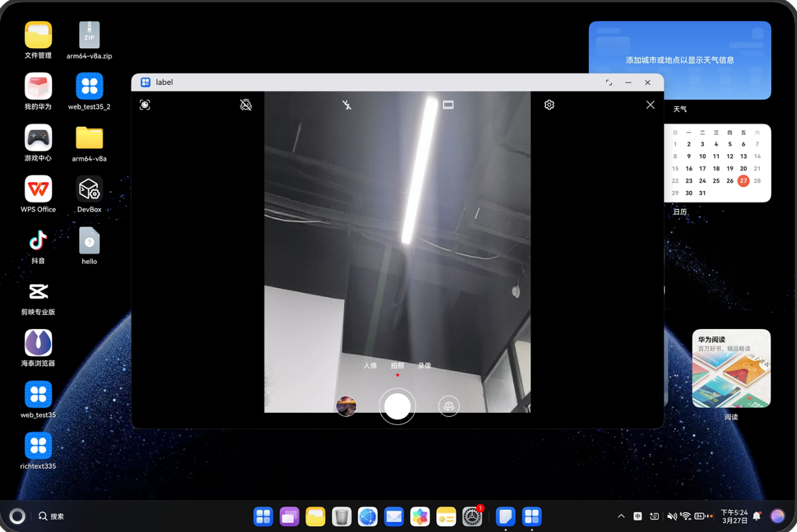Flip camera with the switch camera icon

point(449,406)
